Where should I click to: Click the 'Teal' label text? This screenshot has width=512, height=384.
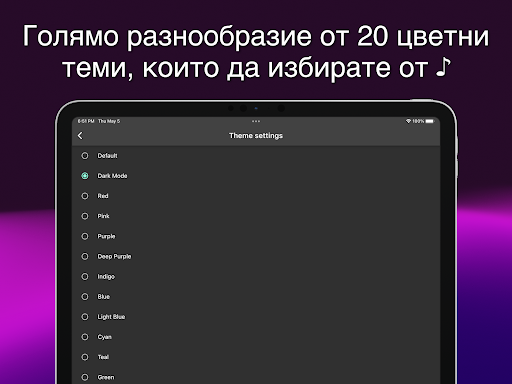tap(103, 357)
